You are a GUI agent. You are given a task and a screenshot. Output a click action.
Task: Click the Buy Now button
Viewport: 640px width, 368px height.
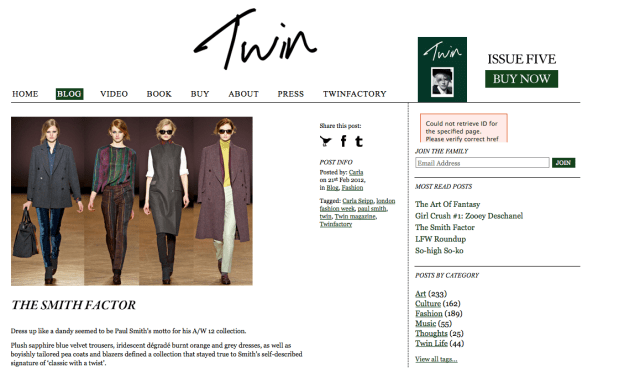click(x=521, y=79)
